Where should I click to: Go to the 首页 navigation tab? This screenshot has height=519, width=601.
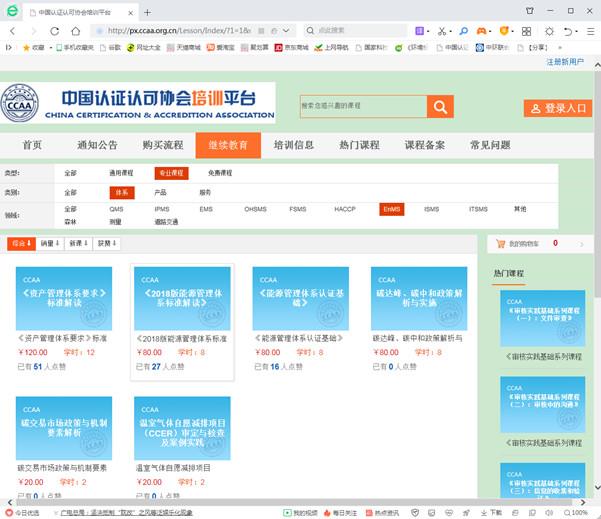(32, 145)
